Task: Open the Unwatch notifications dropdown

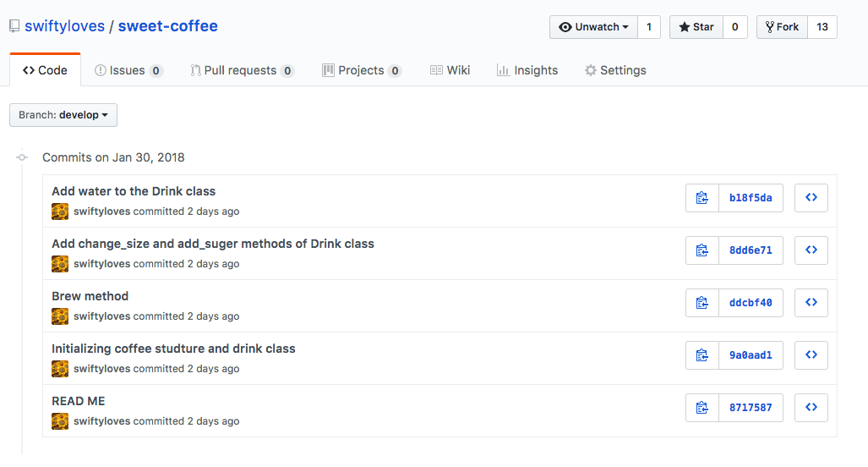Action: [594, 27]
